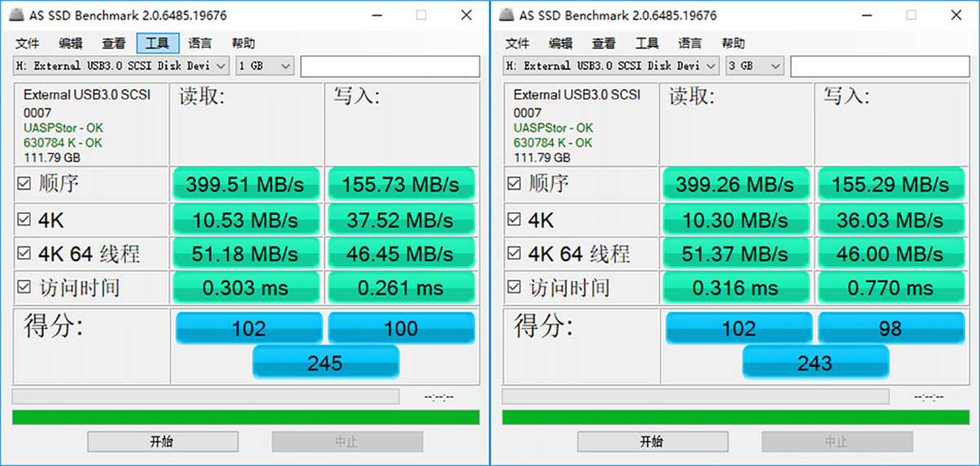Click 中止 button in right window
This screenshot has height=466, width=980.
coord(837,442)
